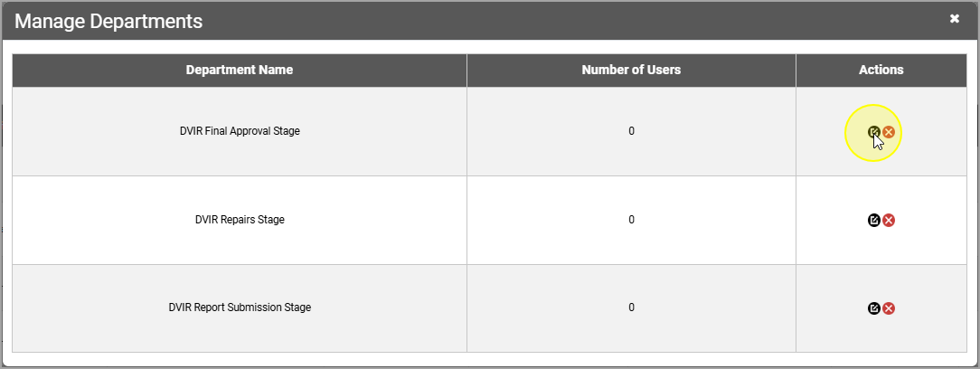Click user count for DVIR Report Submission Stage
This screenshot has width=980, height=369.
tap(631, 307)
